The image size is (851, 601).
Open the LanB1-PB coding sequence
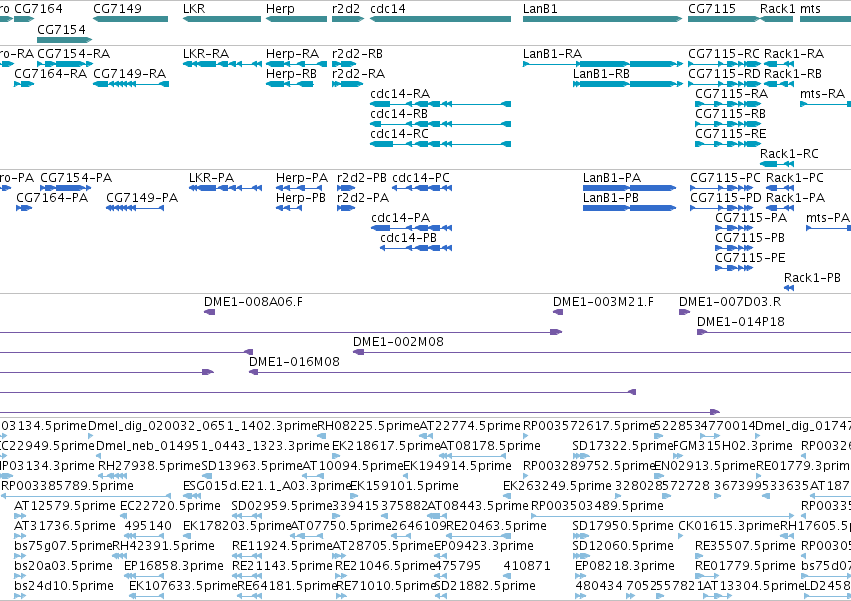pyautogui.click(x=630, y=208)
